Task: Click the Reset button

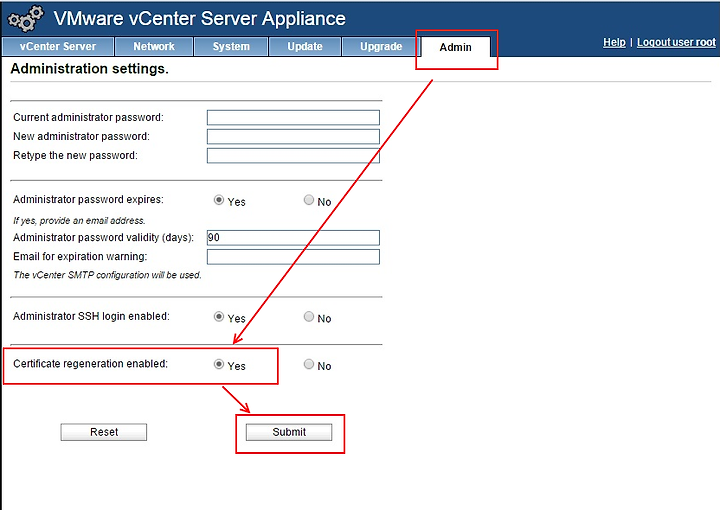Action: [x=104, y=432]
